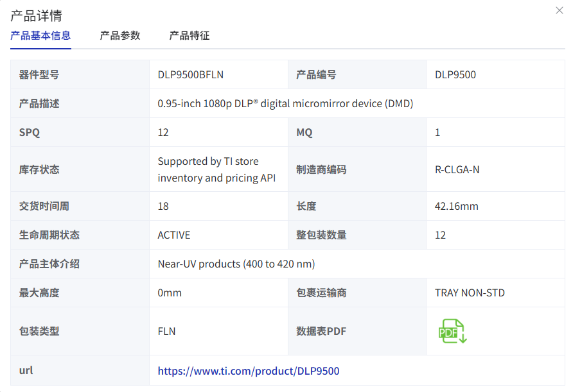
Task: Click the SPQ label cell
Action: (x=80, y=133)
